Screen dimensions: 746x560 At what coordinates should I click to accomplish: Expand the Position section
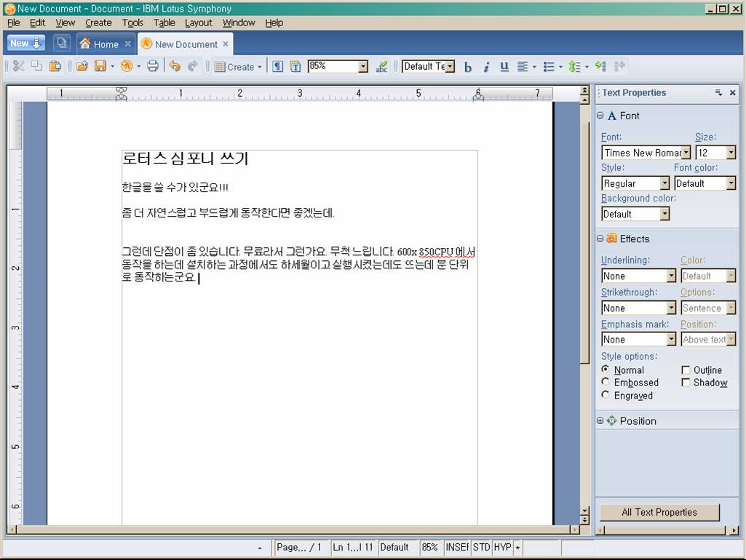pos(600,420)
